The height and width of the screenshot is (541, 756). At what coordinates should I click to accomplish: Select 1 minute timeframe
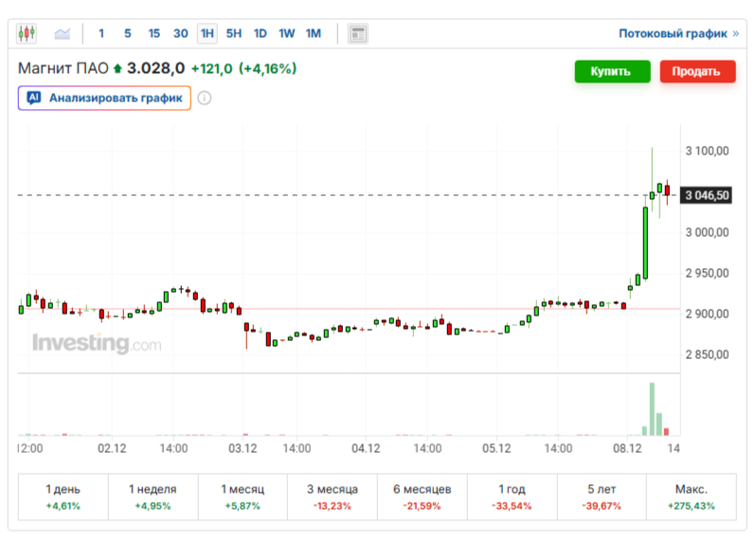pyautogui.click(x=101, y=33)
